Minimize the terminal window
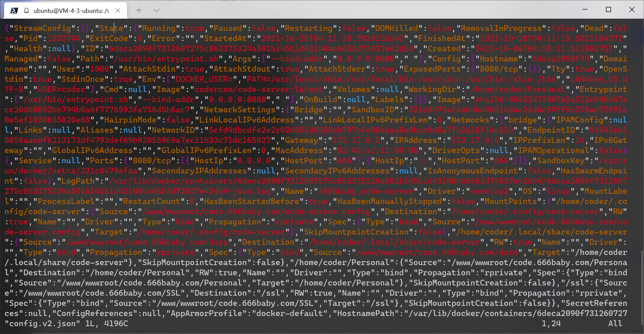 click(585, 10)
